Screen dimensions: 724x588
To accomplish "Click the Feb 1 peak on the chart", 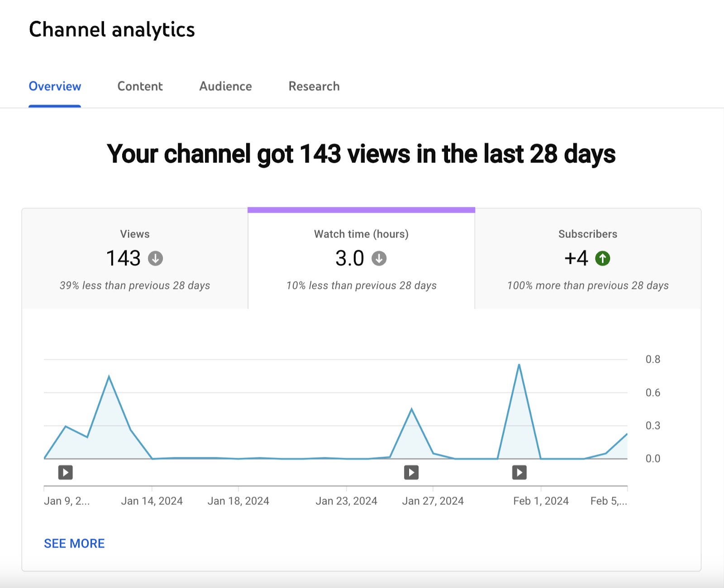I will [x=519, y=364].
